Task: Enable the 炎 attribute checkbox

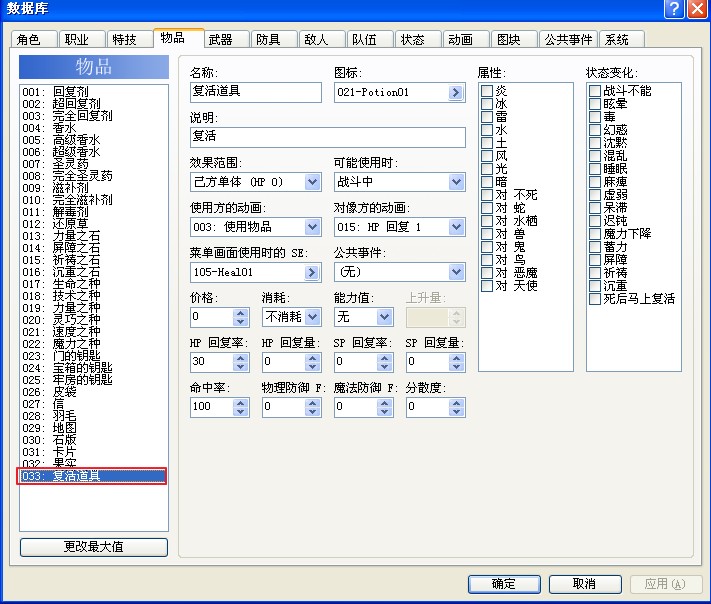Action: tap(487, 91)
